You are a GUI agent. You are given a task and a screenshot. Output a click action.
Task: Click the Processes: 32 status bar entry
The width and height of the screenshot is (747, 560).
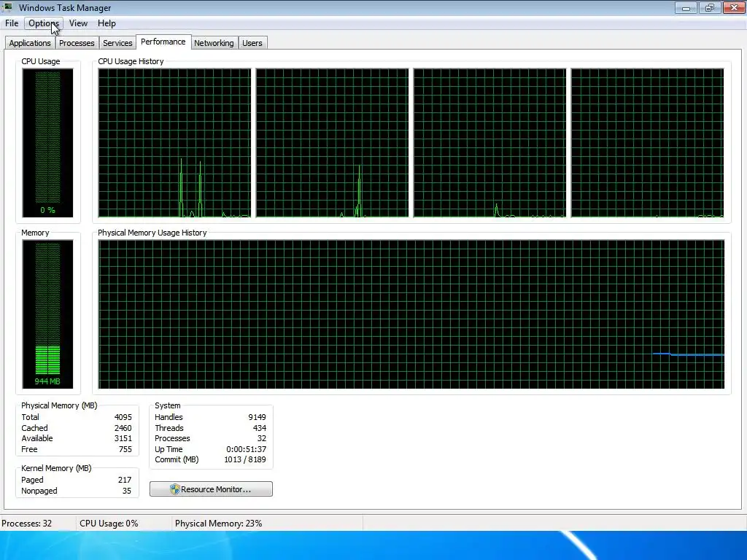(27, 524)
